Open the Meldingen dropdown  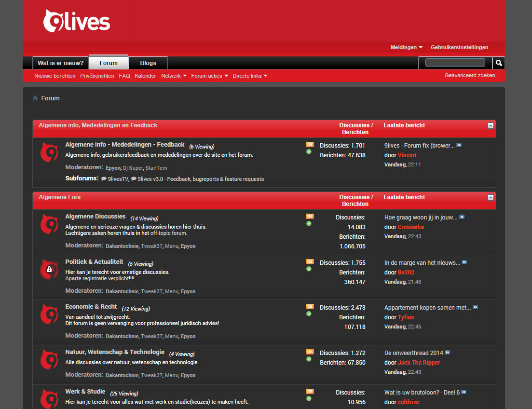406,47
